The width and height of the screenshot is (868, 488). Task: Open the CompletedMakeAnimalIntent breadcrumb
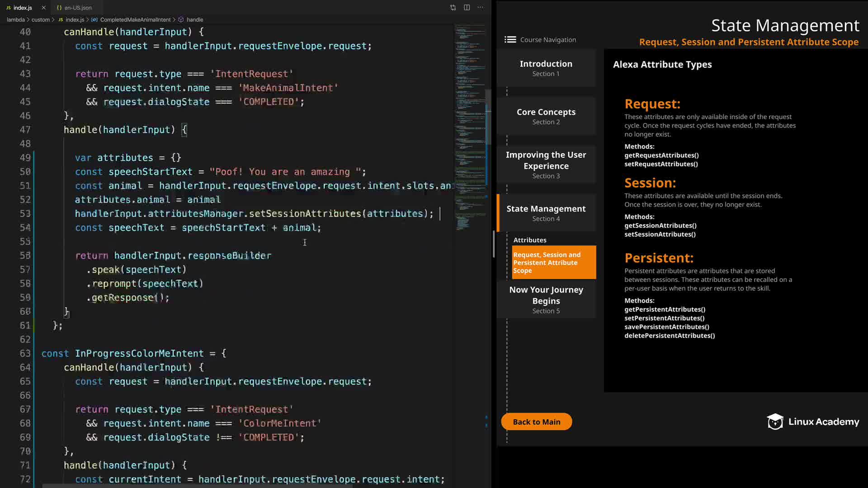tap(135, 20)
